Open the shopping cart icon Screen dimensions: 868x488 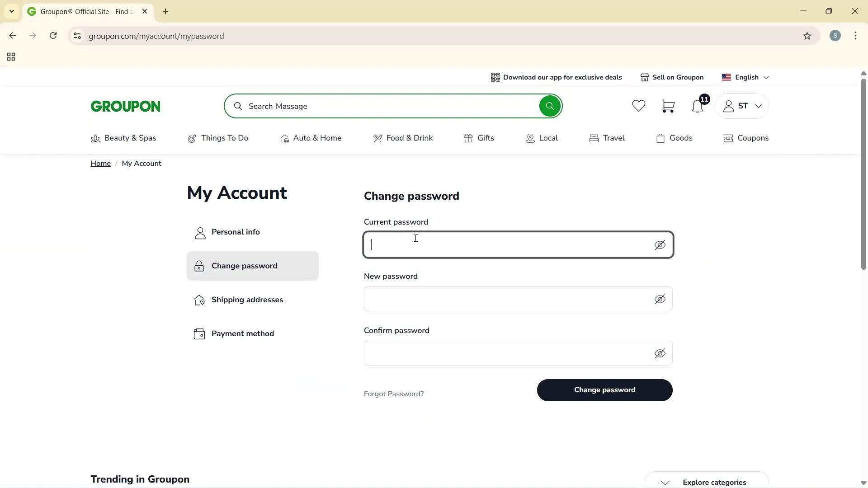(668, 106)
